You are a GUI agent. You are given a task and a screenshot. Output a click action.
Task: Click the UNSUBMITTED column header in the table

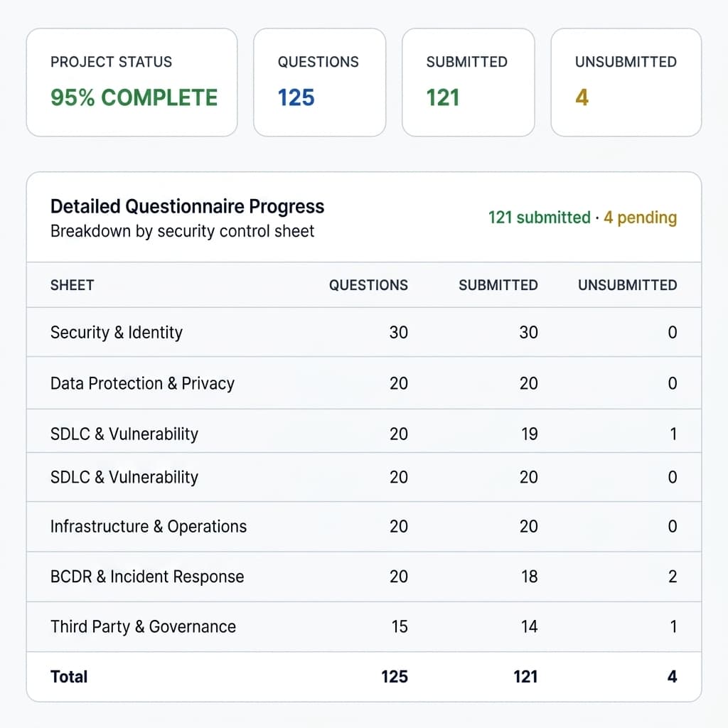[627, 285]
